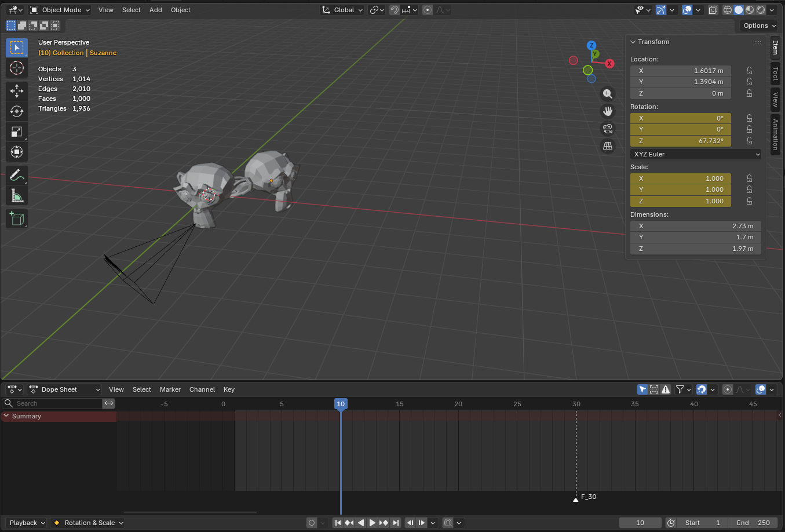Viewport: 785px width, 532px height.
Task: Select the Rotate tool
Action: point(17,111)
